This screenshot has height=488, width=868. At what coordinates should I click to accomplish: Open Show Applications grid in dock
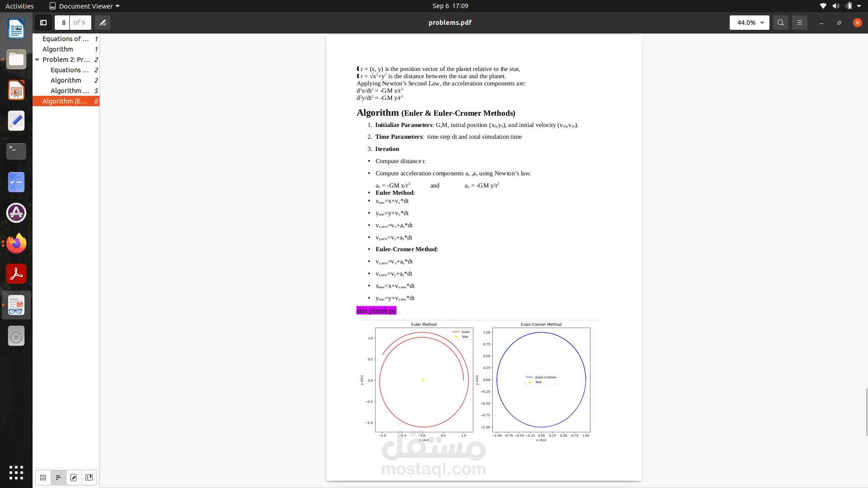click(16, 473)
